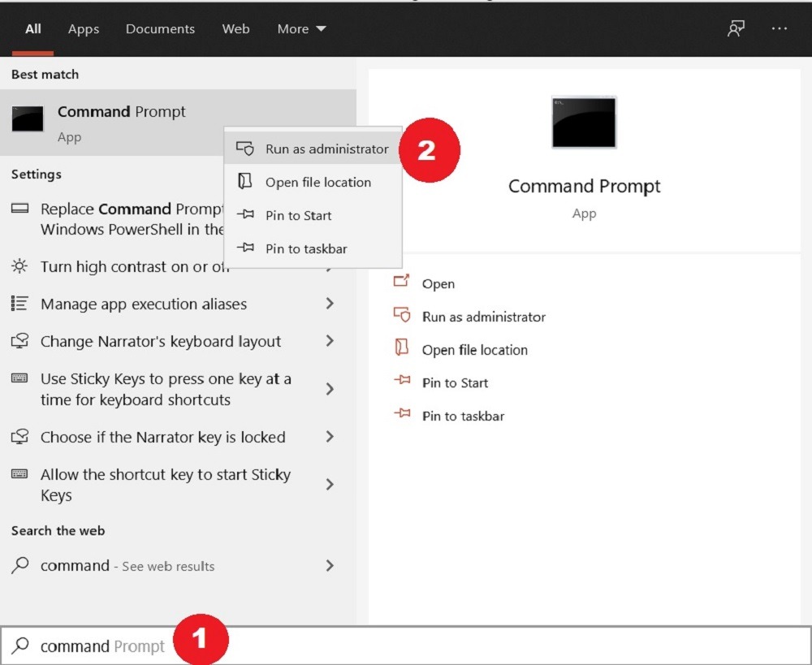Image resolution: width=812 pixels, height=665 pixels.
Task: Click the folder icon for Open file location in right panel
Action: [x=402, y=349]
